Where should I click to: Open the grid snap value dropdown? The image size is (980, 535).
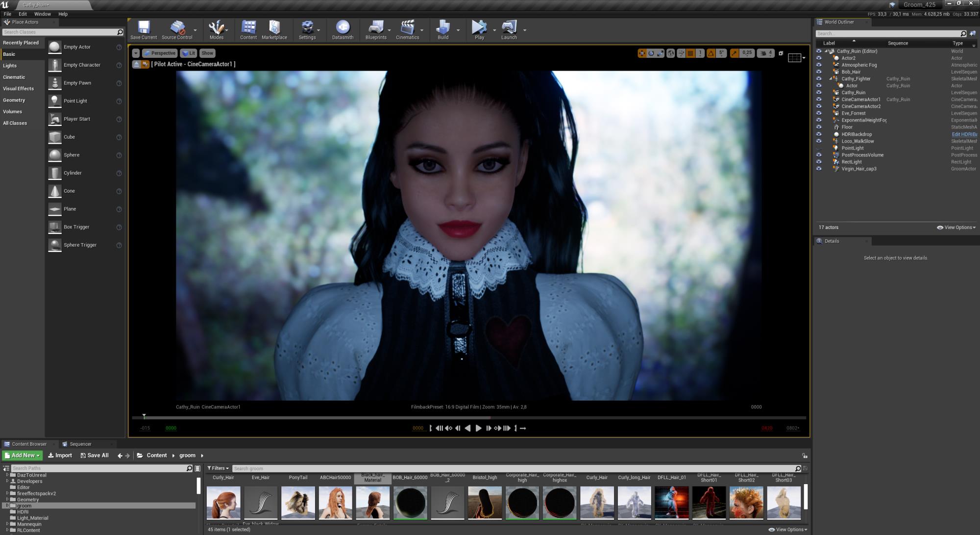click(x=700, y=53)
